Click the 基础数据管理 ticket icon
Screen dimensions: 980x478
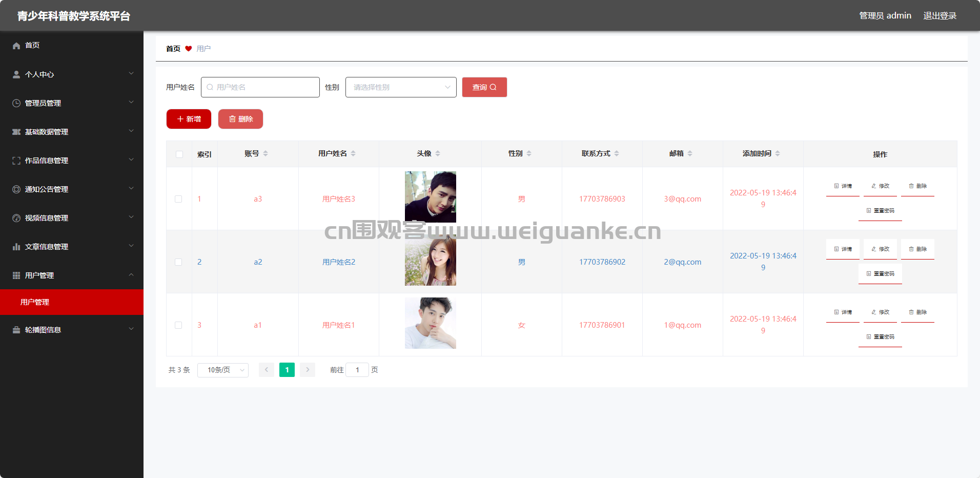click(16, 132)
